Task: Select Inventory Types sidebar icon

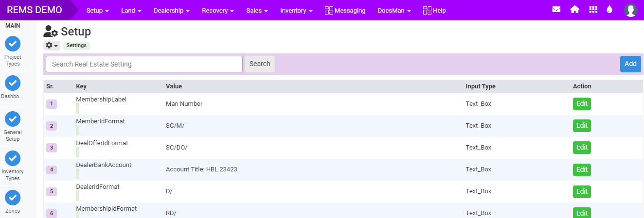Action: tap(13, 158)
